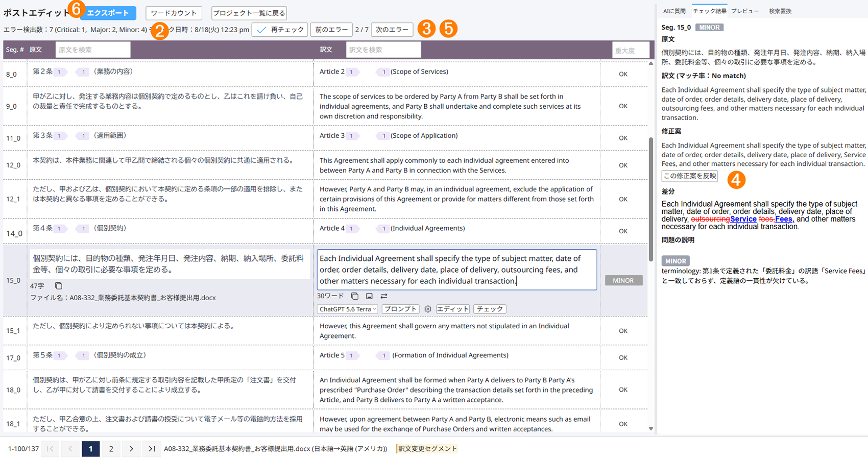The image size is (868, 460).
Task: Click the エクスポート button
Action: (x=108, y=13)
